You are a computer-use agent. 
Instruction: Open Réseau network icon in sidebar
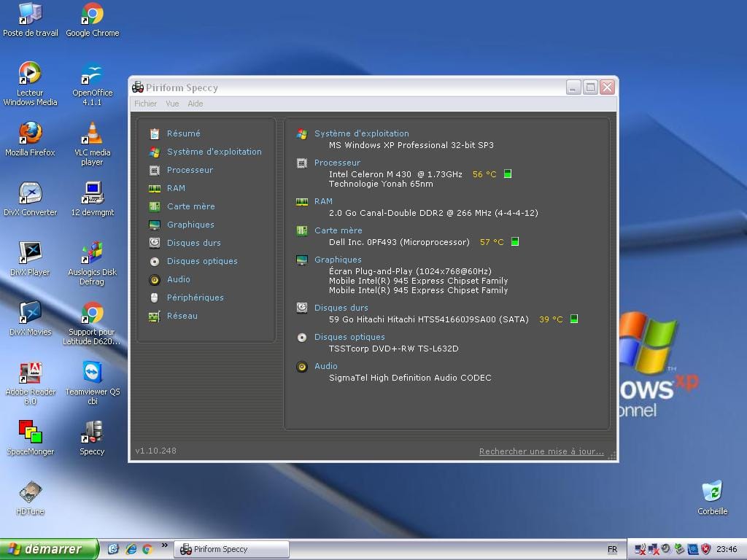point(155,316)
